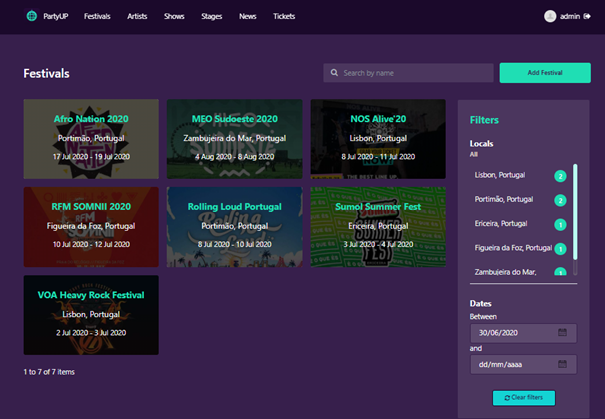Open calendar picker for the start date
Image resolution: width=605 pixels, height=419 pixels.
(562, 332)
